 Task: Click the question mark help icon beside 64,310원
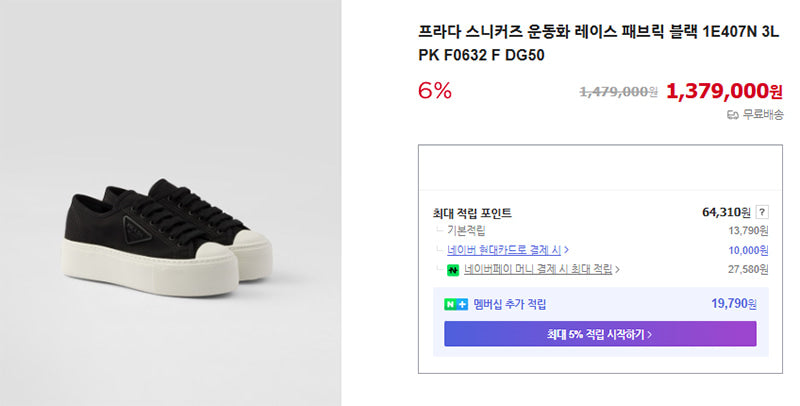pyautogui.click(x=762, y=212)
